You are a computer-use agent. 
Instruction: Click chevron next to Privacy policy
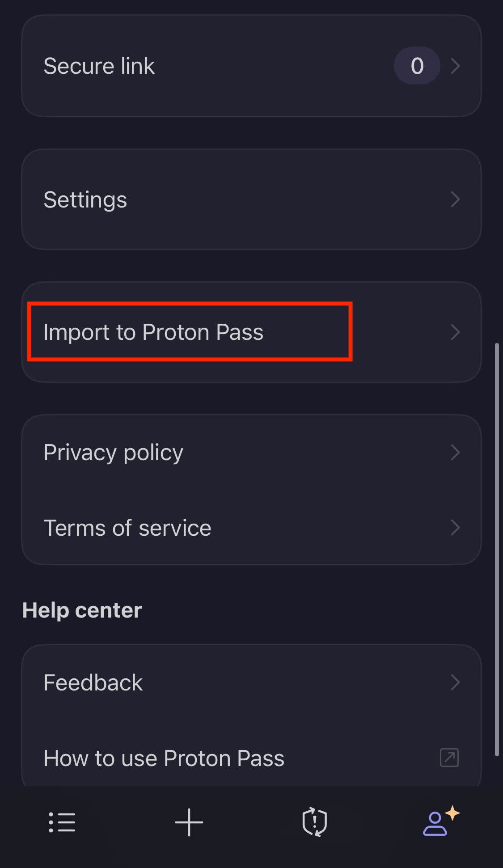click(x=455, y=452)
